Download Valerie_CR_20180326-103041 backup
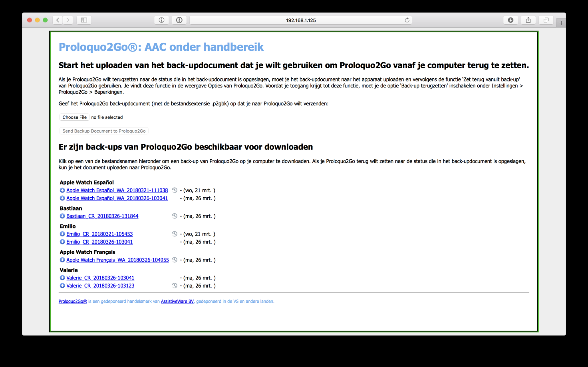This screenshot has height=367, width=588. coord(100,278)
